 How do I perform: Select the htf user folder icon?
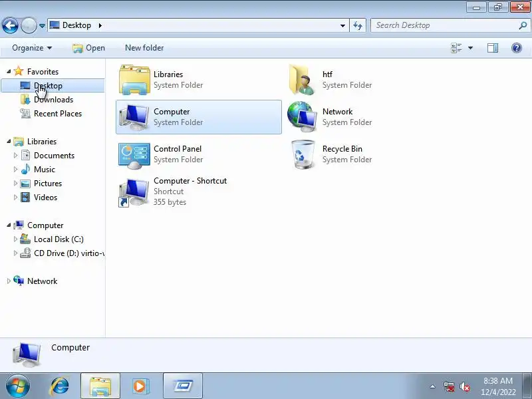point(302,80)
